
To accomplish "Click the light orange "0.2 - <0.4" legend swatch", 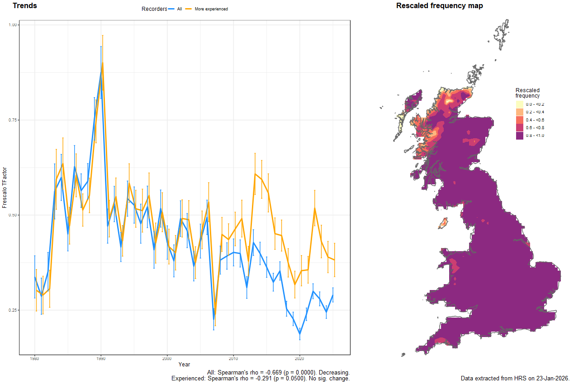I will (519, 112).
